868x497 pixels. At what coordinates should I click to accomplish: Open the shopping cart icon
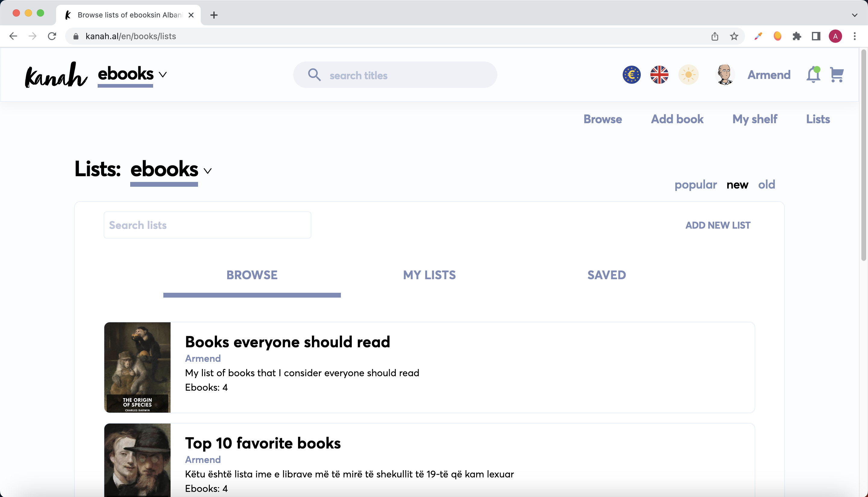click(x=837, y=75)
